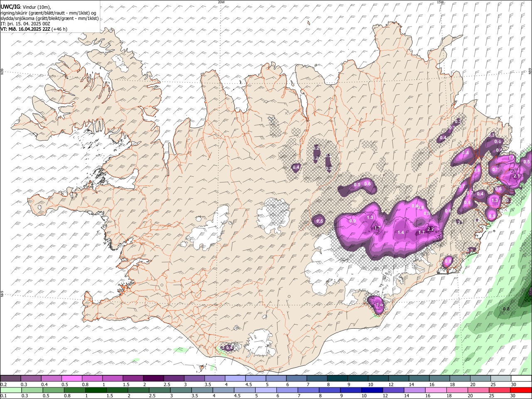Click upper legend swatch between 2.5 and 3

coord(174,379)
